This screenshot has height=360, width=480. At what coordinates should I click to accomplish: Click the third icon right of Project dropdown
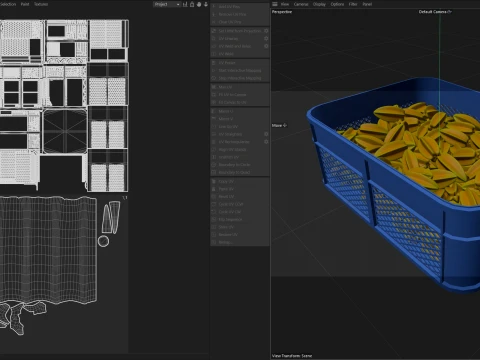[199, 4]
